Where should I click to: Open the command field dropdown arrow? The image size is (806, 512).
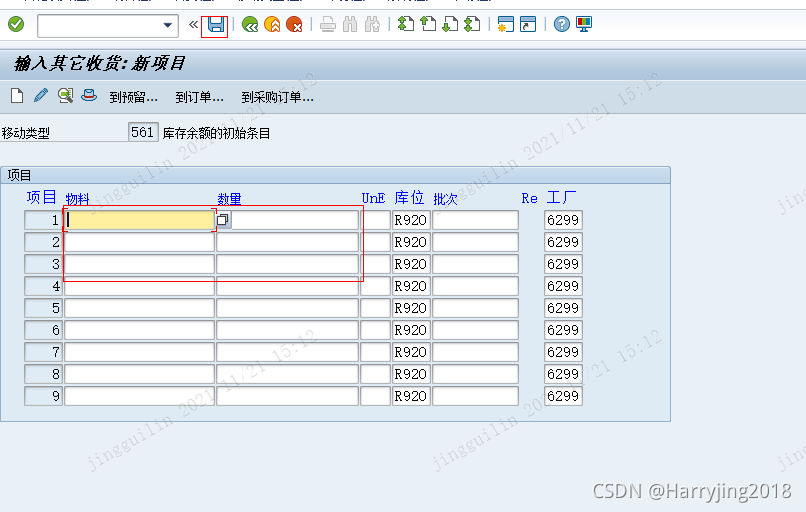tap(168, 25)
